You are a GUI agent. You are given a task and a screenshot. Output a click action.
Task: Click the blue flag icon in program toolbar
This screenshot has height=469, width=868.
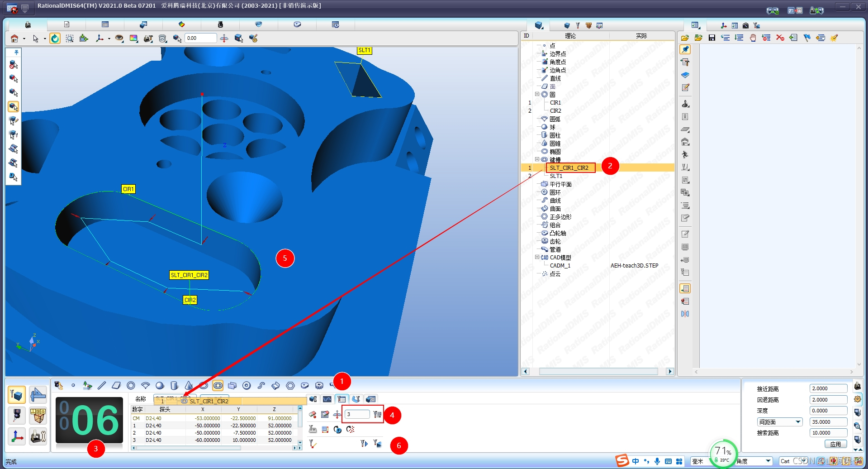pyautogui.click(x=807, y=38)
